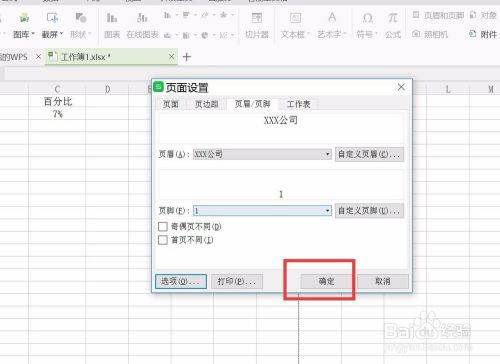Switch to the 页边距 tab
The image size is (500, 364).
pos(206,104)
